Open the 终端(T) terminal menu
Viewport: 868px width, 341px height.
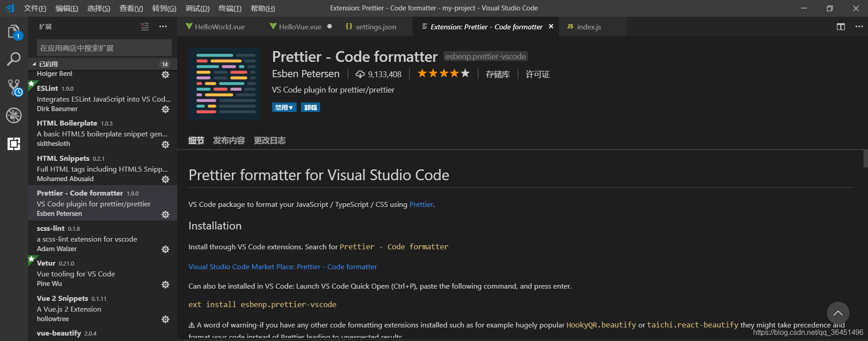click(x=230, y=8)
